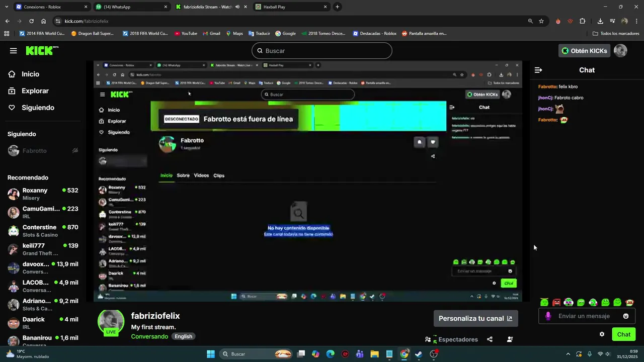Open Daarick recommended channel
644x362 pixels.
coord(43,323)
